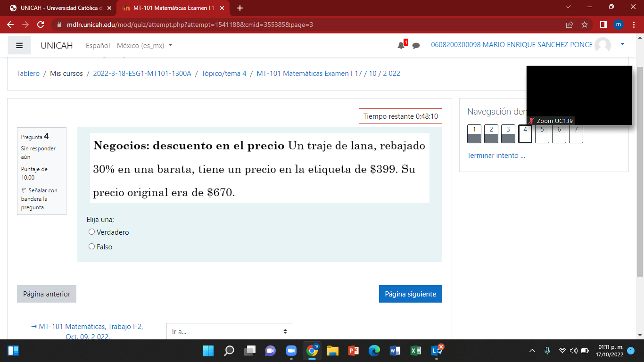Image resolution: width=644 pixels, height=362 pixels.
Task: Expand the user profile menu arrow
Action: pyautogui.click(x=621, y=45)
